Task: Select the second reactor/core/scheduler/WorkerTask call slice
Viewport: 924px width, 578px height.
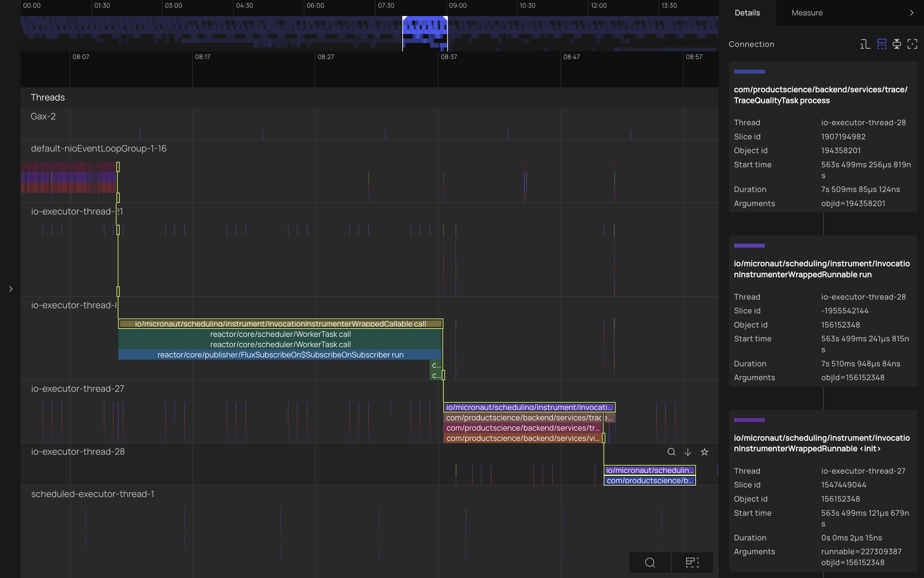Action: pyautogui.click(x=280, y=344)
